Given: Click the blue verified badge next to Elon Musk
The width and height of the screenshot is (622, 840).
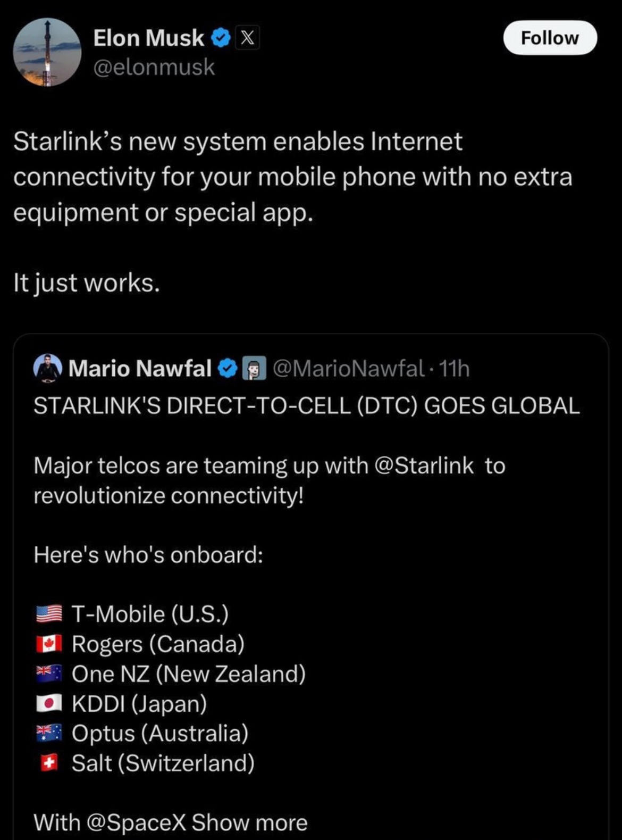Looking at the screenshot, I should coord(221,38).
